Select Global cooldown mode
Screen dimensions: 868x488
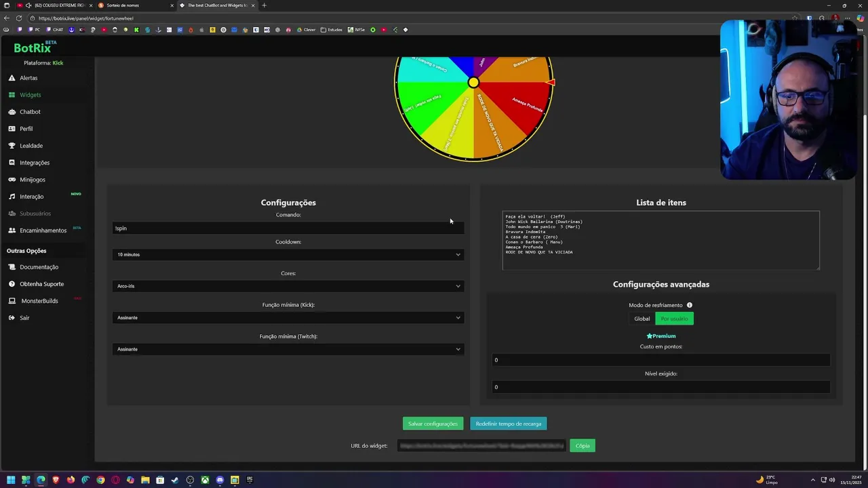tap(642, 319)
